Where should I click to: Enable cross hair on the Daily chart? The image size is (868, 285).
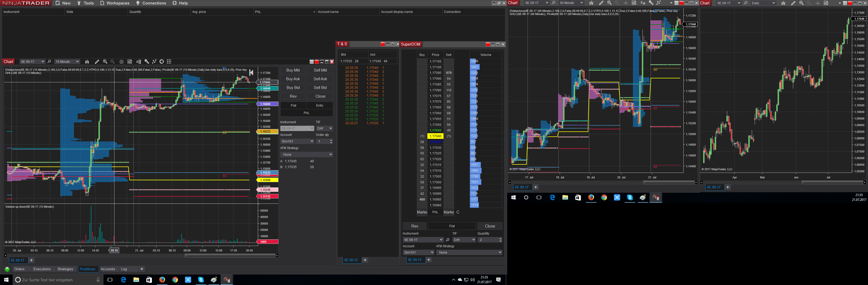click(818, 3)
